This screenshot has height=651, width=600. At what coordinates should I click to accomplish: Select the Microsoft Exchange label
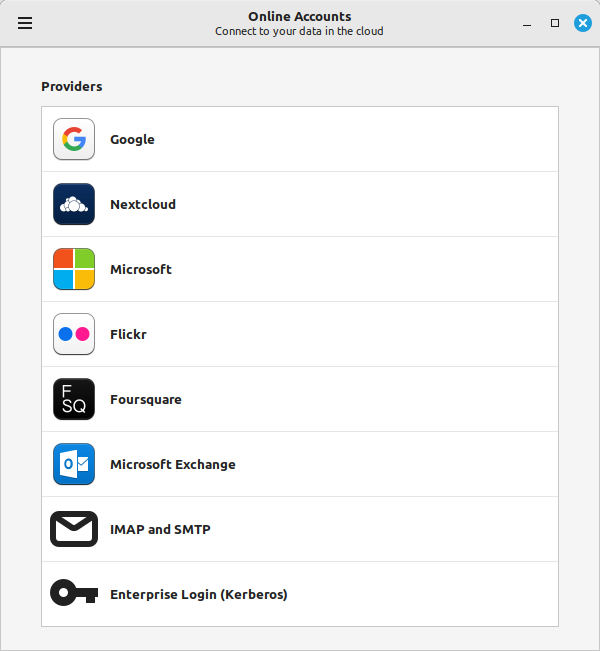pyautogui.click(x=173, y=465)
